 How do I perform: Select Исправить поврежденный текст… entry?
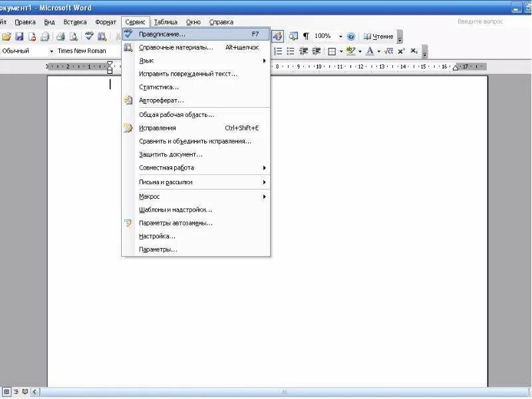[196, 74]
